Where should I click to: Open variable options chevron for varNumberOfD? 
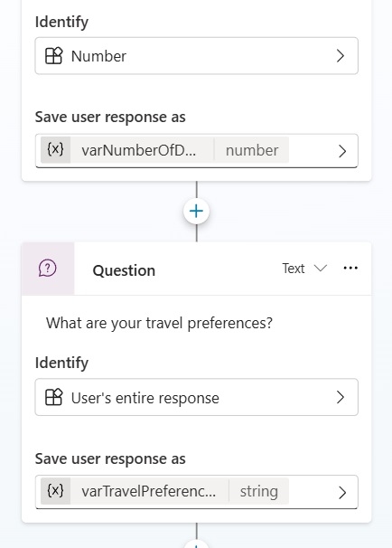pos(342,151)
